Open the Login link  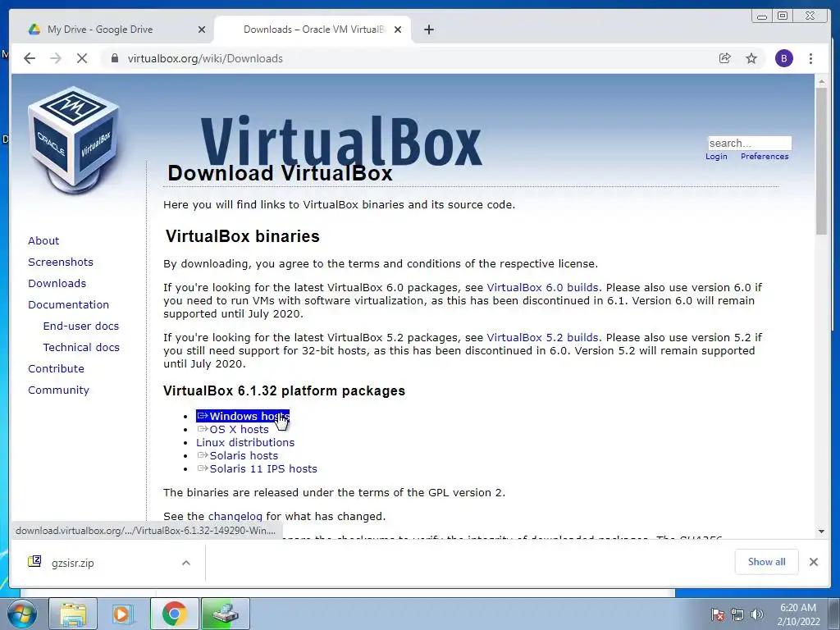(716, 157)
